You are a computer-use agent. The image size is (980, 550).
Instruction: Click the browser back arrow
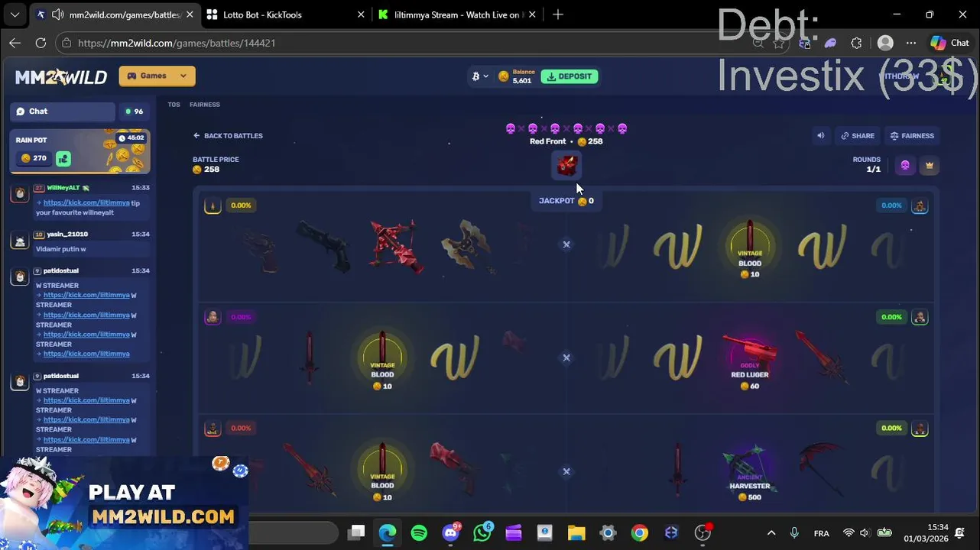point(15,43)
